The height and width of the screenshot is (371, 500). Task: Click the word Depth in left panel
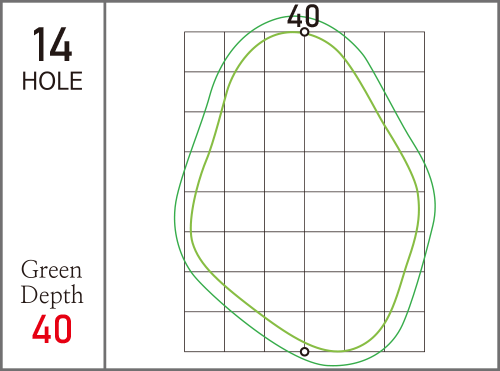52,295
